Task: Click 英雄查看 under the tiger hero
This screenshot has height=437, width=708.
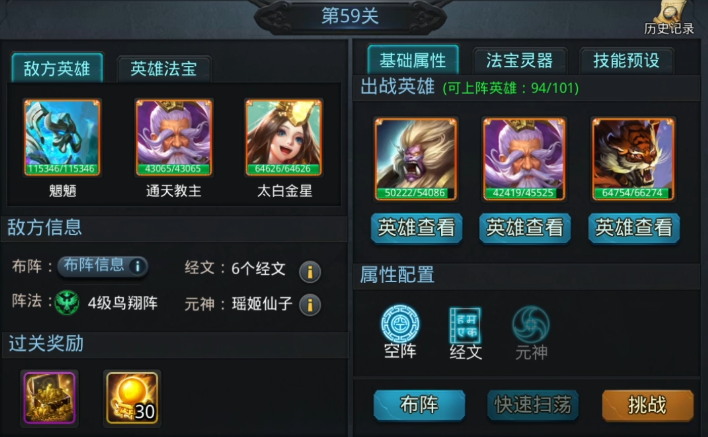Action: pos(633,228)
